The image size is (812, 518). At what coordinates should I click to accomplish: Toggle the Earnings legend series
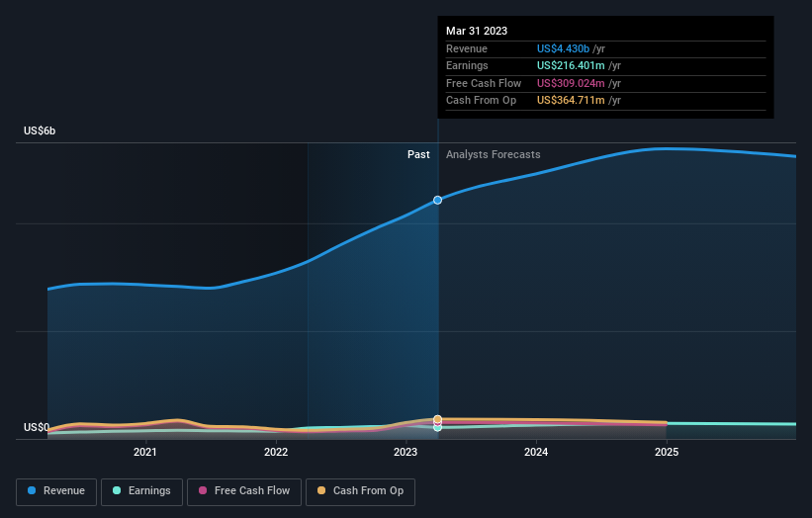click(141, 491)
